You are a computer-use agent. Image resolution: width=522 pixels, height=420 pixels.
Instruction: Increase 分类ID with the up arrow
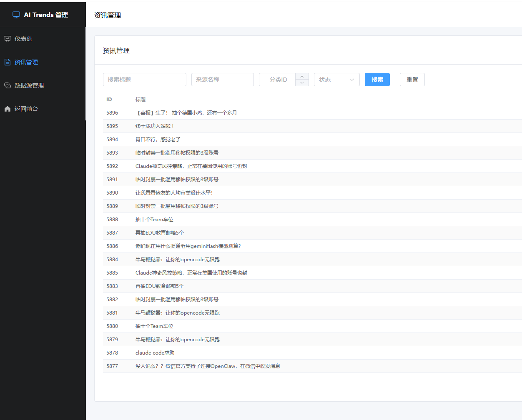[302, 76]
